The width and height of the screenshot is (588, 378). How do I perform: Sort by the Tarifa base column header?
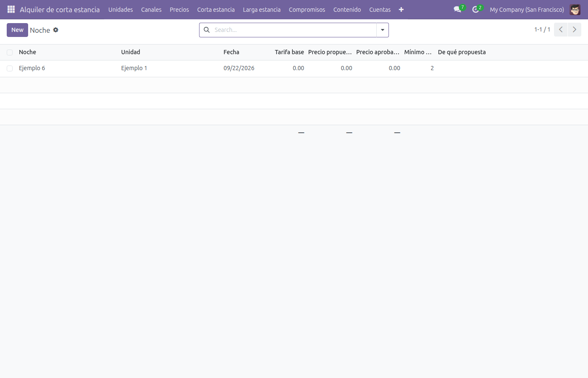tap(289, 52)
